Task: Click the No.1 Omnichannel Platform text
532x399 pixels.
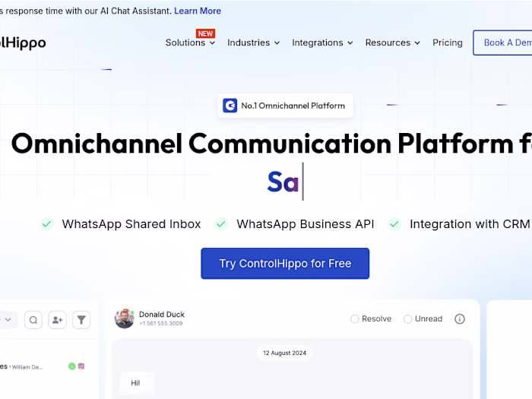Action: (293, 106)
